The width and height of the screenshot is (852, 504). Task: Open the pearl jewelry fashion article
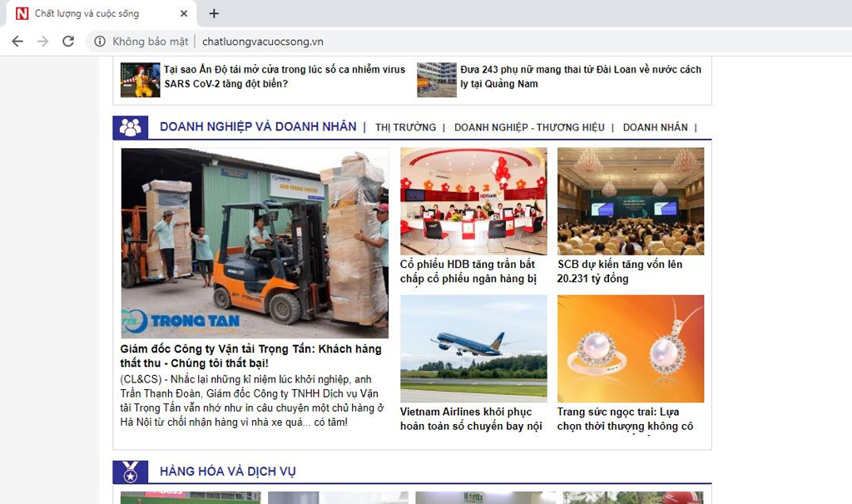coord(626,418)
